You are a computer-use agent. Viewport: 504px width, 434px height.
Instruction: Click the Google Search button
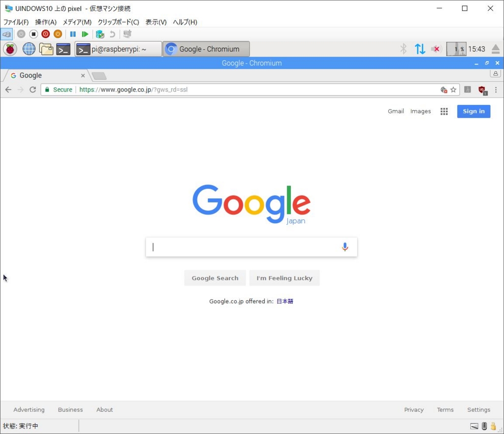[x=215, y=278]
